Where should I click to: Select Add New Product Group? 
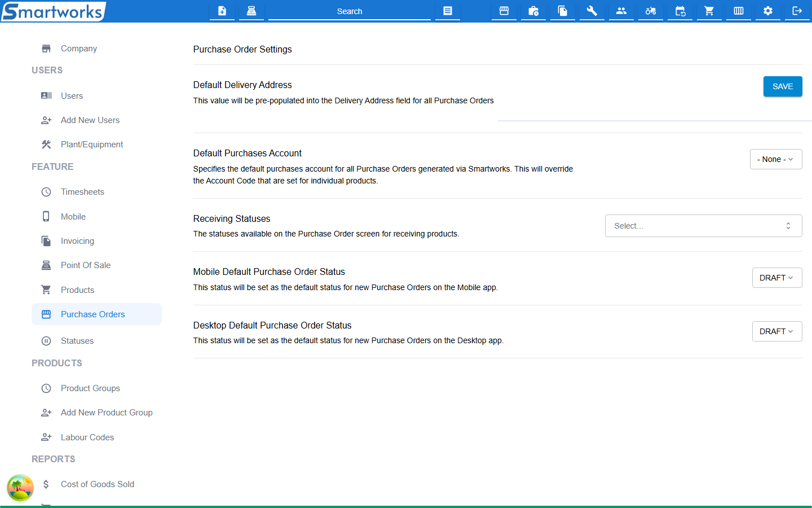pyautogui.click(x=96, y=413)
